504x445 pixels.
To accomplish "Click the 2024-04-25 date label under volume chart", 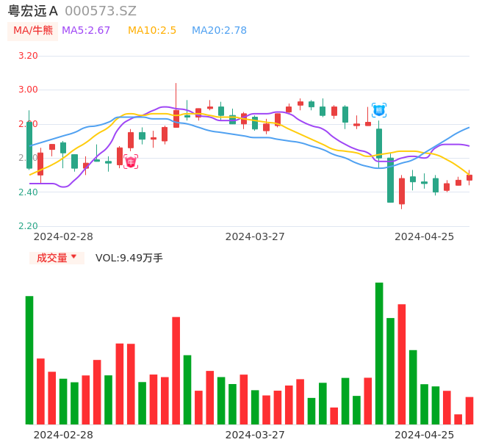I will click(425, 435).
